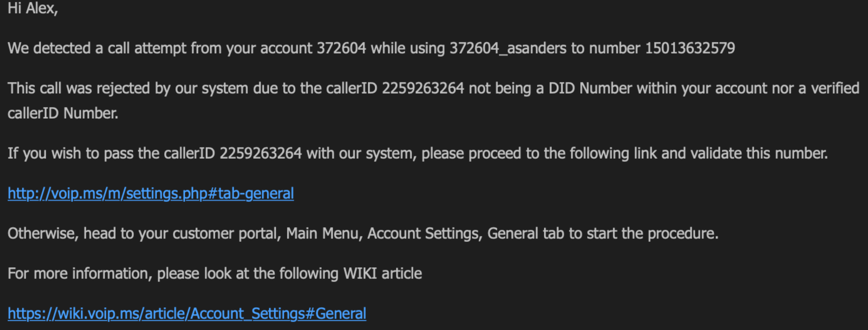The image size is (868, 330).
Task: Click the phrase 'For more information'
Action: click(x=79, y=274)
